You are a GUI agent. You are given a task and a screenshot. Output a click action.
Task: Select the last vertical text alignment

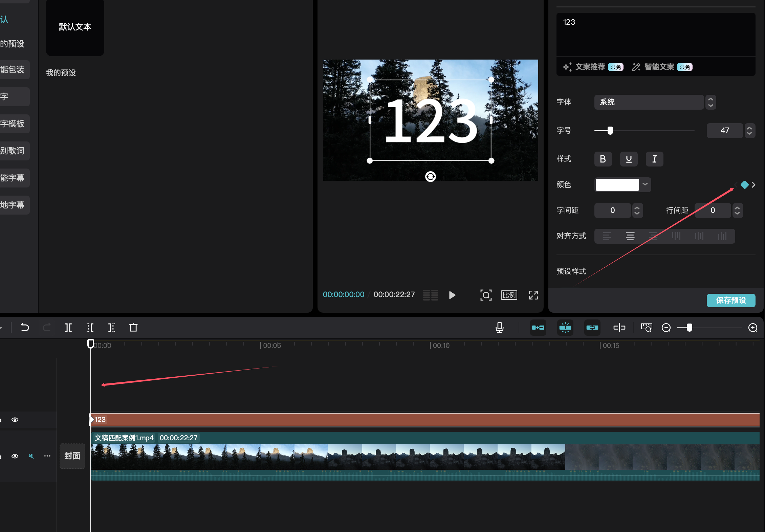(x=722, y=236)
